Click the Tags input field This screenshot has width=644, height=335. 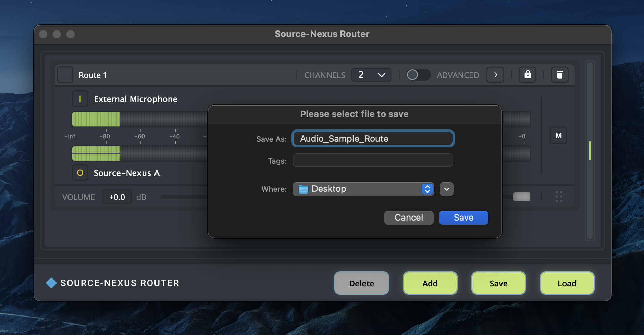point(373,161)
